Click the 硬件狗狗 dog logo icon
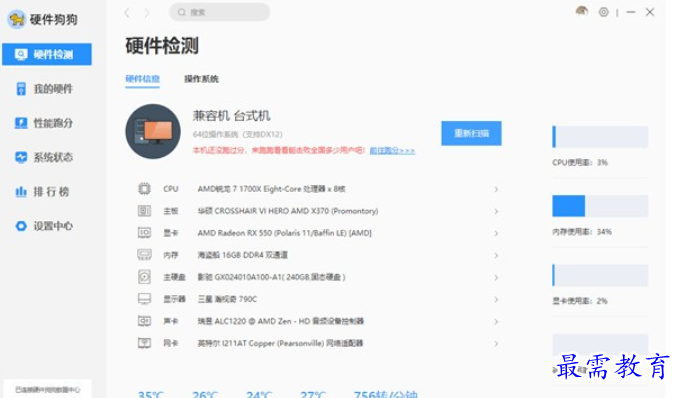This screenshot has width=678, height=398. [17, 19]
